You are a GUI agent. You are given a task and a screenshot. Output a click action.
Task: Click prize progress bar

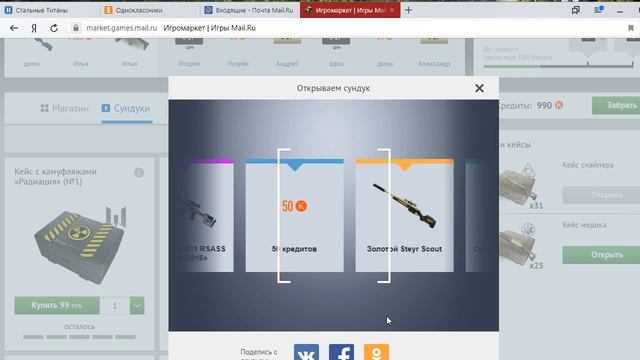[x=558, y=65]
